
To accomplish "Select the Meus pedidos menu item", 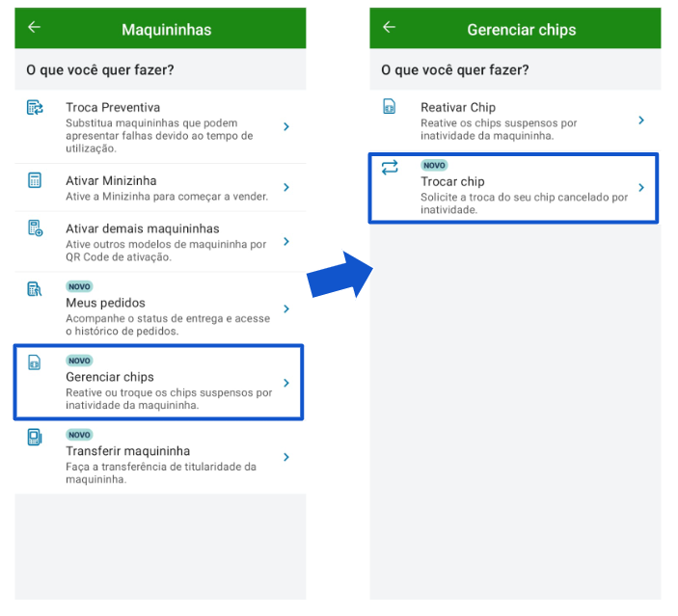I will coord(160,308).
